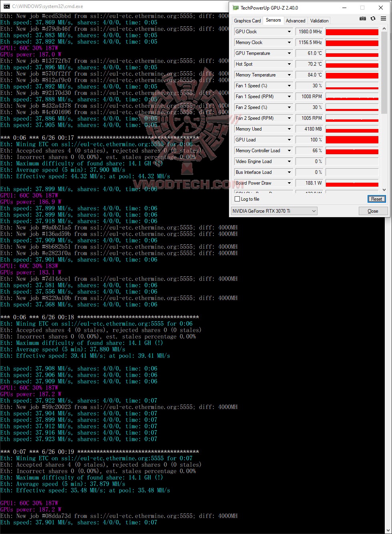Click the Fan 2 RPM value 1005 RPM
The image size is (392, 534).
[x=310, y=118]
